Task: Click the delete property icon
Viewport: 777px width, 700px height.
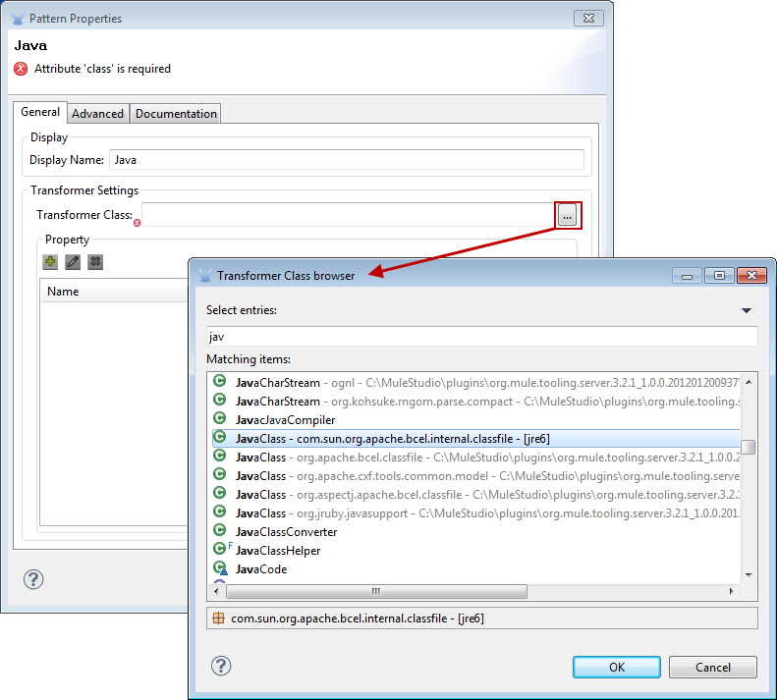Action: [95, 262]
